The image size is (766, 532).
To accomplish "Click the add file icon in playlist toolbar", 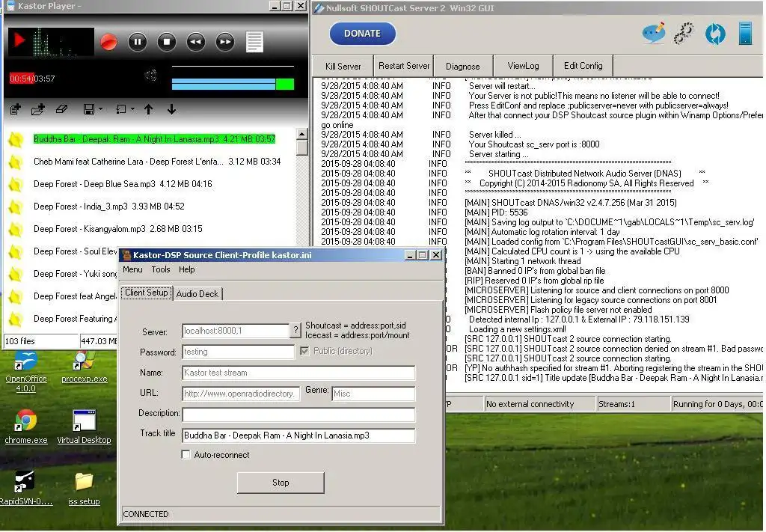I will click(x=16, y=109).
